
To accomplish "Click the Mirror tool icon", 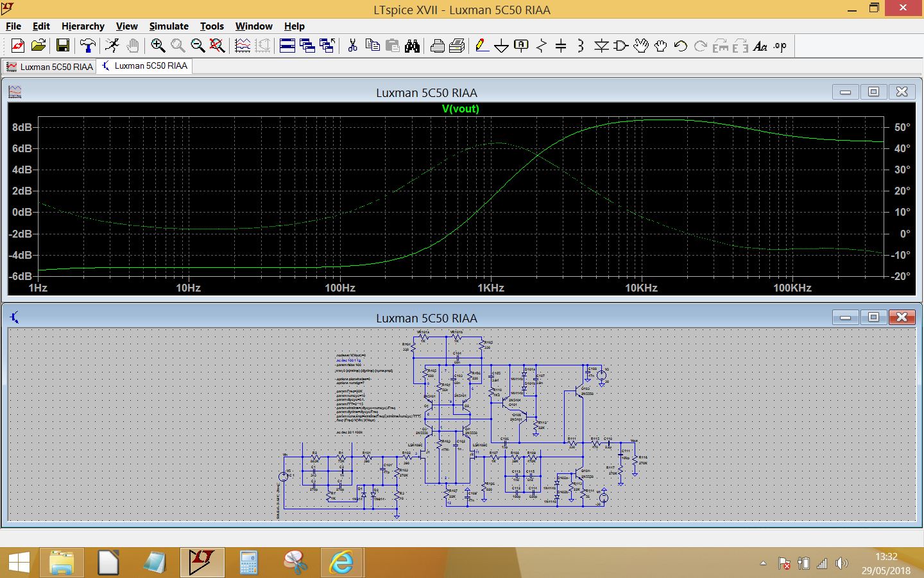I will point(740,46).
